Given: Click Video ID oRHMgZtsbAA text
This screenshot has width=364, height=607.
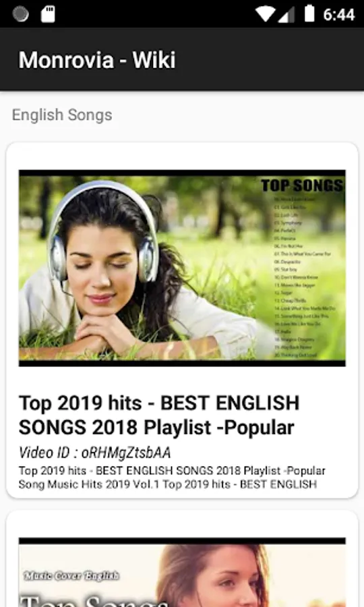Looking at the screenshot, I should tap(95, 453).
